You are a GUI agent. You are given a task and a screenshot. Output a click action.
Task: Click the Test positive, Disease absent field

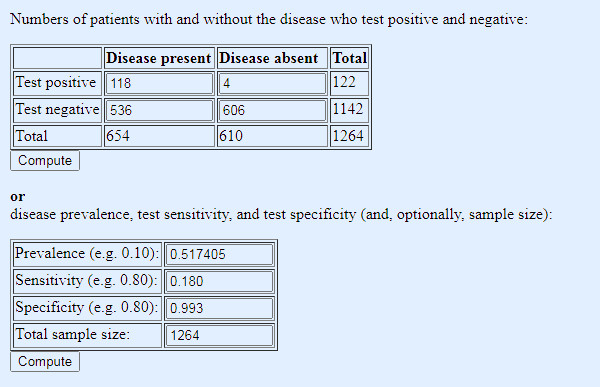[272, 83]
